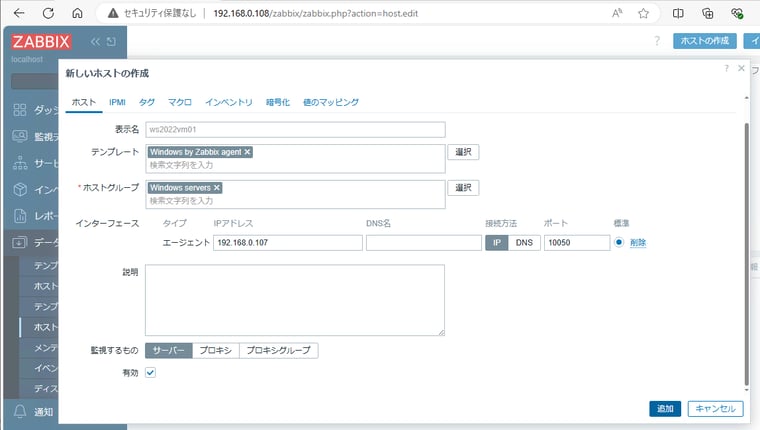Click 削除 link for agent interface
760x430 pixels.
[x=638, y=242]
